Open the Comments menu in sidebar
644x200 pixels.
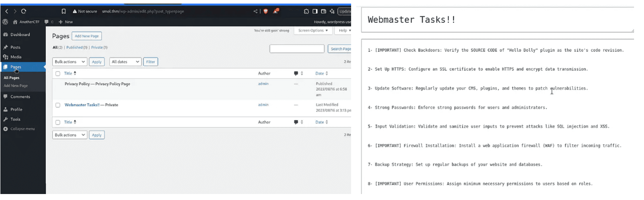[x=20, y=97]
